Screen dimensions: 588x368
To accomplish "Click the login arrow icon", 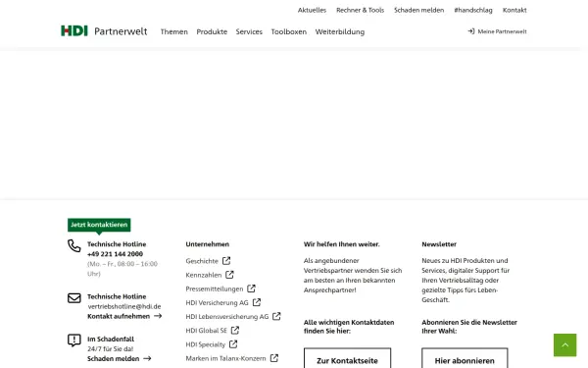I will click(x=471, y=31).
